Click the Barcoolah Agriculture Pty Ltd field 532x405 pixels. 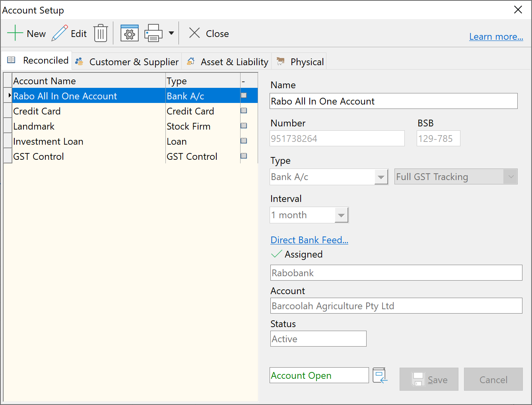point(396,306)
